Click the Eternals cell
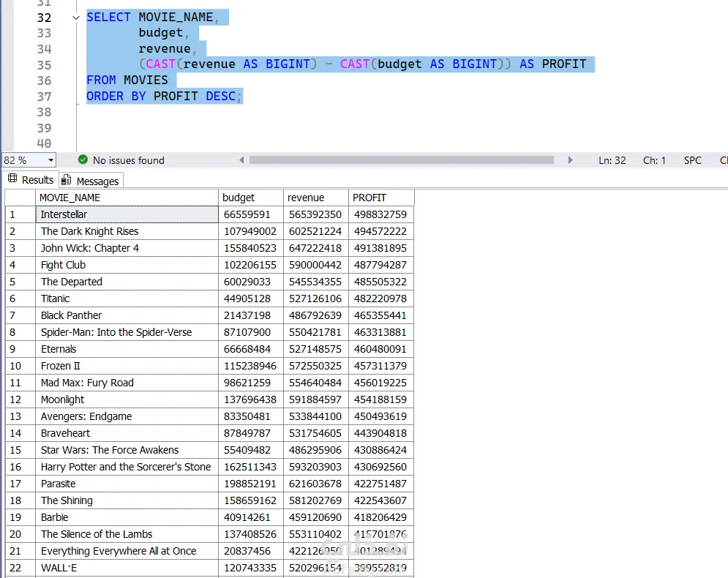This screenshot has height=578, width=728. pyautogui.click(x=127, y=349)
